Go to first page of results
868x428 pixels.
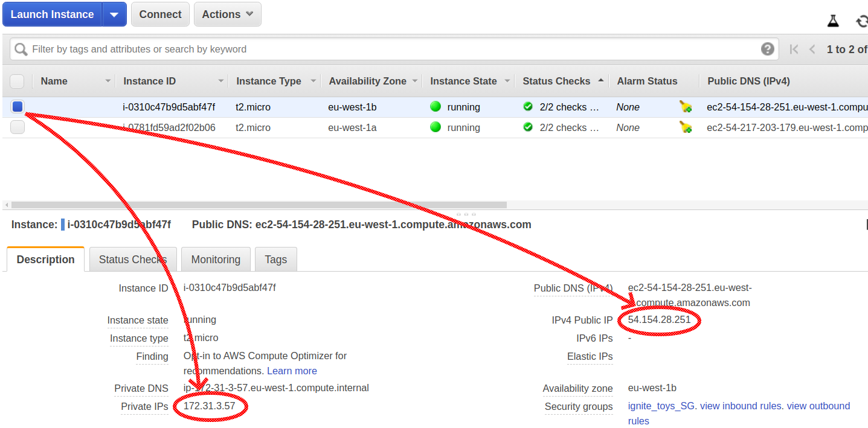794,50
